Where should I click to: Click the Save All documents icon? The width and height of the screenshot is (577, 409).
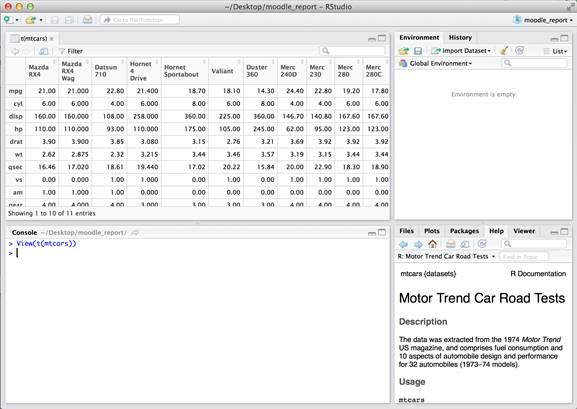pyautogui.click(x=69, y=20)
